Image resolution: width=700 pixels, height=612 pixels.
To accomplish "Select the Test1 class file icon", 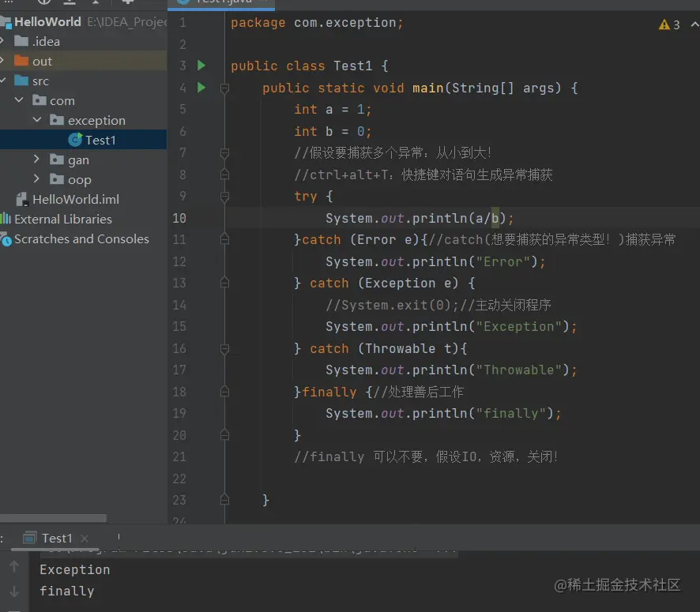I will coord(75,140).
